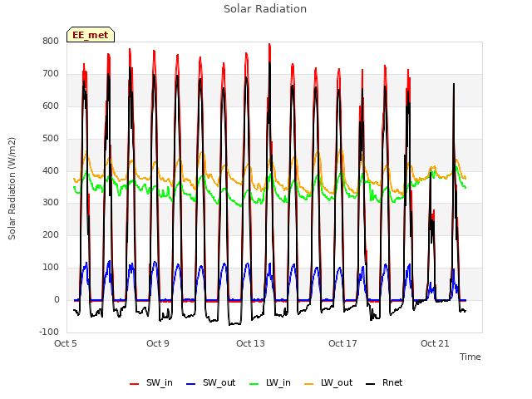Click the Time x-axis label

[470, 357]
